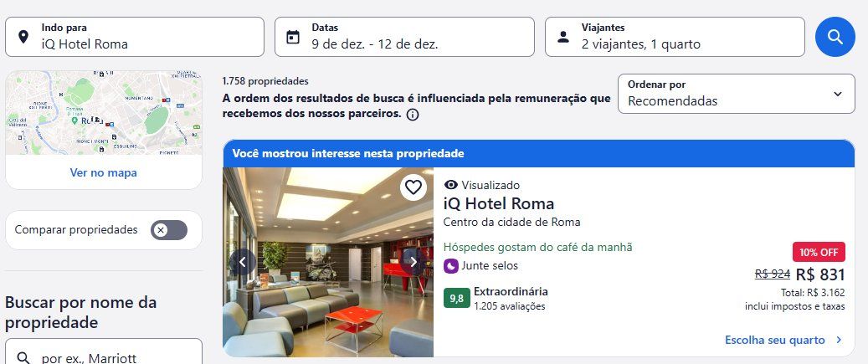Screen dimensions: 868x364
Task: Click the Rome map thumbnail
Action: (x=104, y=112)
